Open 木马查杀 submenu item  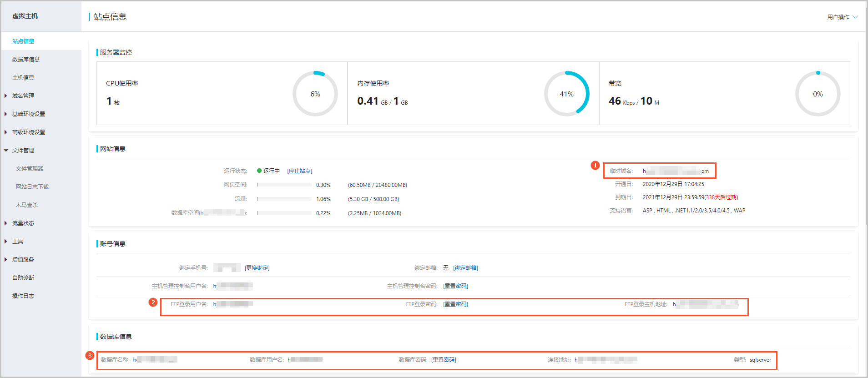pyautogui.click(x=27, y=205)
